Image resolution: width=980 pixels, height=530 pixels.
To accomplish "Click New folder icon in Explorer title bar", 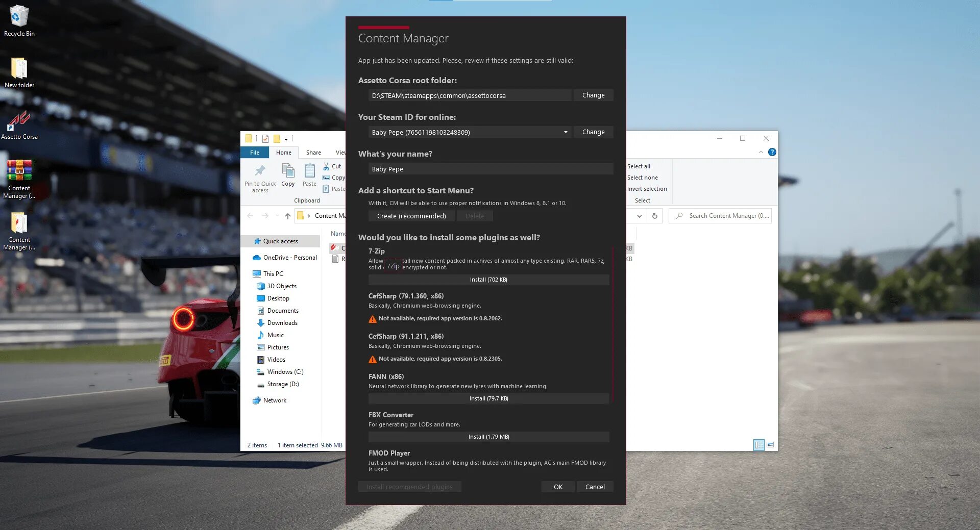I will (x=277, y=139).
